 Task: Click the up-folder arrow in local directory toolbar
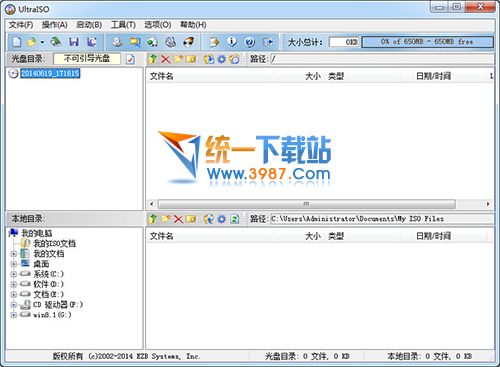[x=153, y=219]
